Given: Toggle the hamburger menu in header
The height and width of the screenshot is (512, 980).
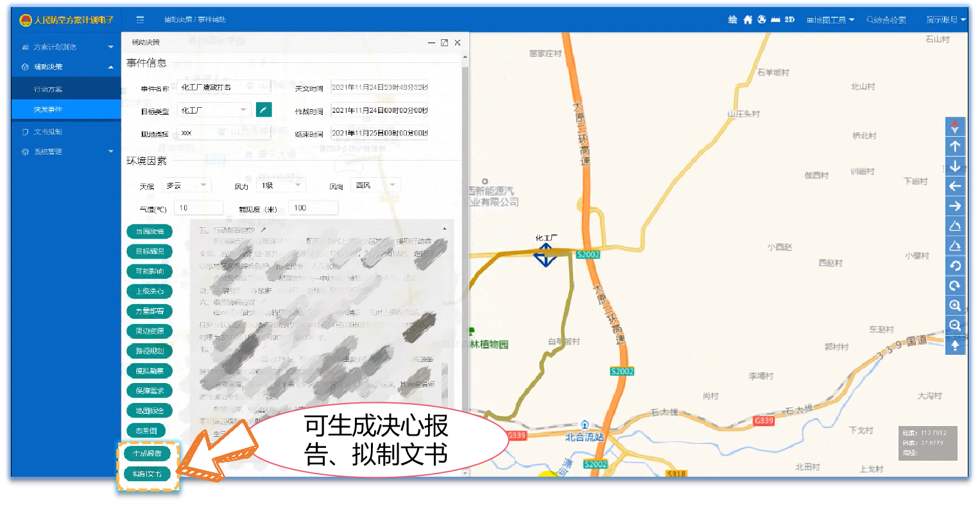Looking at the screenshot, I should pyautogui.click(x=140, y=20).
